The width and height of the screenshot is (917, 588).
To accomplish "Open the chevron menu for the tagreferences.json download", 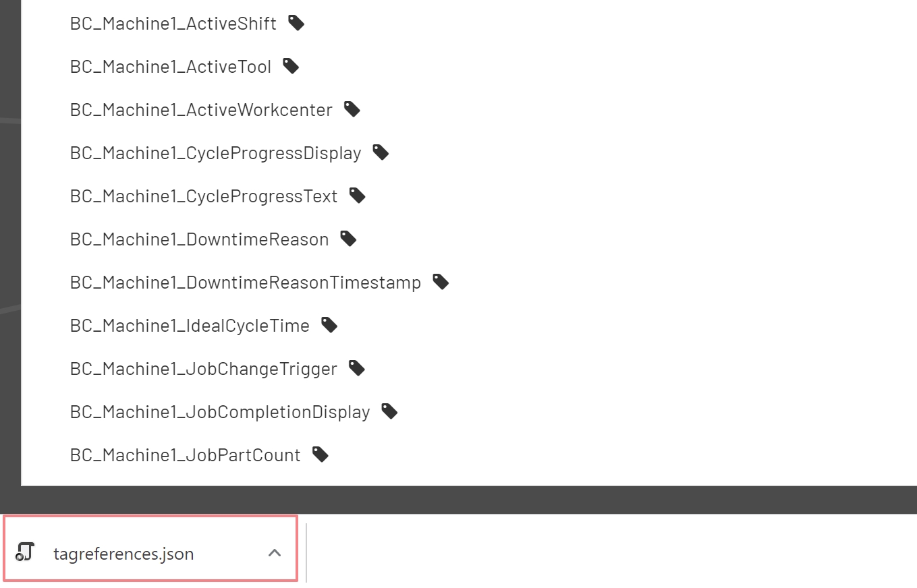I will point(274,551).
